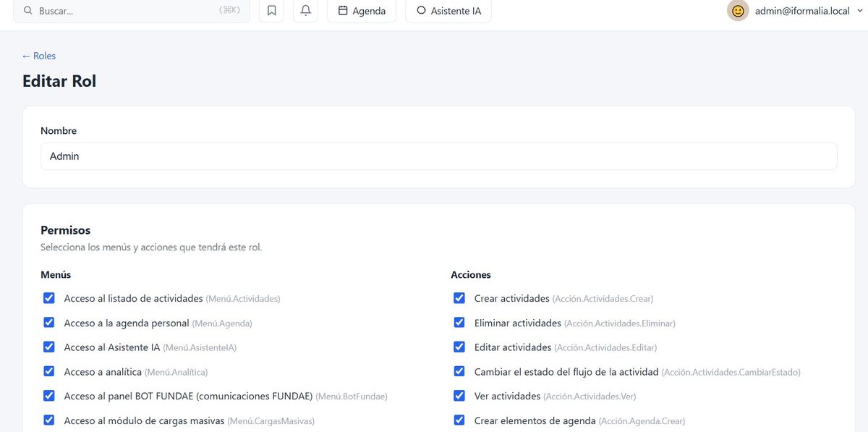Toggle Acceso al panel BOT FUNDAE checkbox
The height and width of the screenshot is (432, 868).
(x=49, y=396)
